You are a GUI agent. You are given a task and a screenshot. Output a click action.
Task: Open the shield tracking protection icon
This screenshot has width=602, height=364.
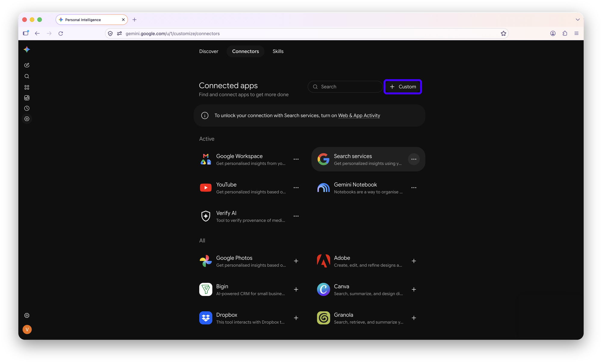click(x=110, y=33)
